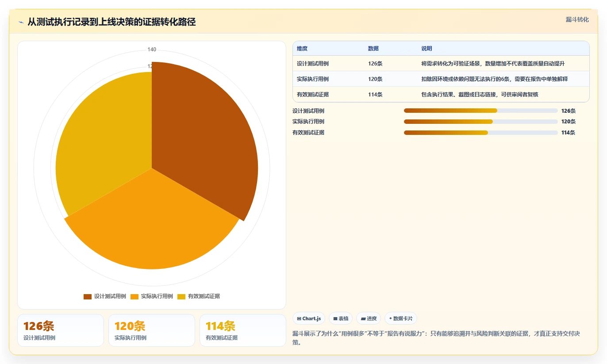Screen dimensions: 607x364
Task: Click the 数据 table column header
Action: (x=373, y=49)
